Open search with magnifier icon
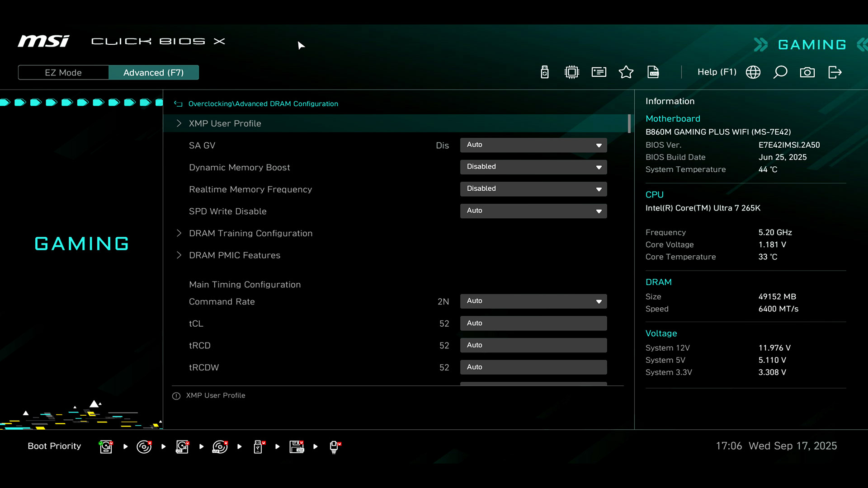Screen dimensions: 868x488 point(780,72)
